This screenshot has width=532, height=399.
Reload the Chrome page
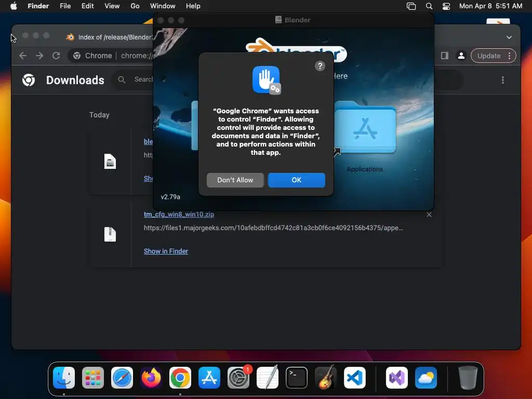click(x=56, y=56)
